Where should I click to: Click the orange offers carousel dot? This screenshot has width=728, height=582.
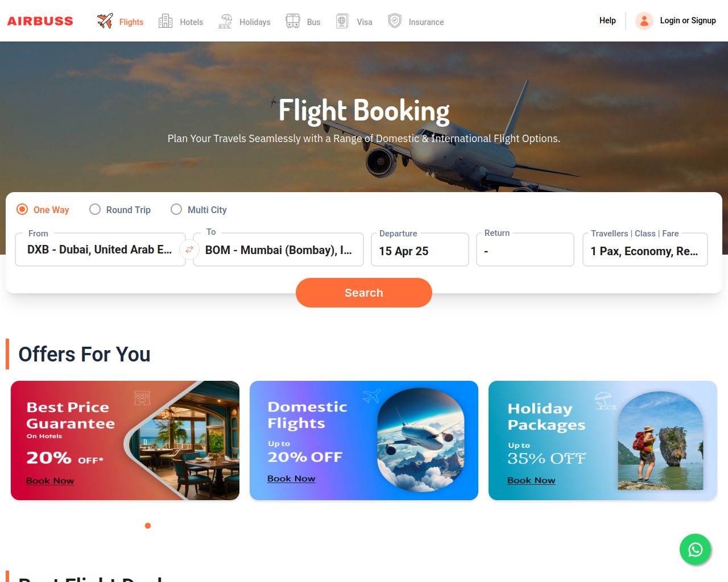tap(148, 526)
